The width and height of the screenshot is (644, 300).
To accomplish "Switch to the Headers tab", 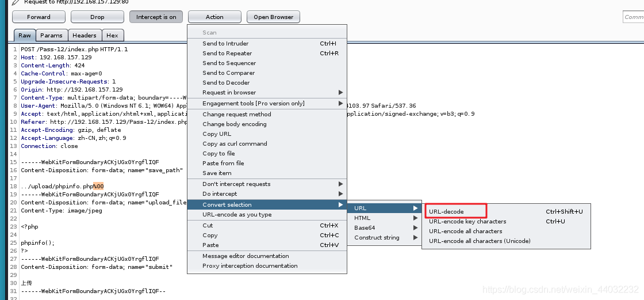I will click(84, 35).
